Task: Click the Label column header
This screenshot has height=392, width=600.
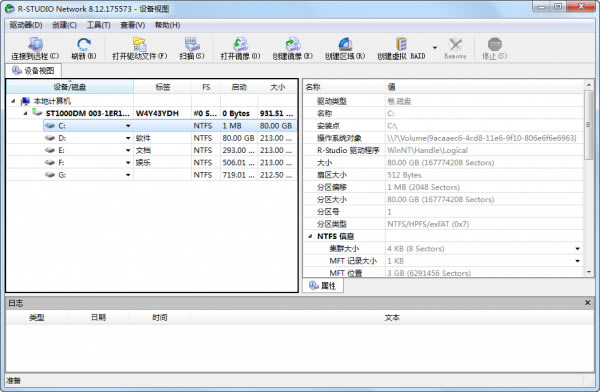Action: (163, 87)
